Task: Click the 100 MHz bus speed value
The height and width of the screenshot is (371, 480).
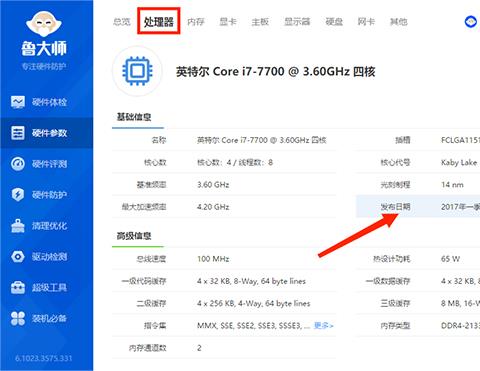Action: [x=213, y=259]
